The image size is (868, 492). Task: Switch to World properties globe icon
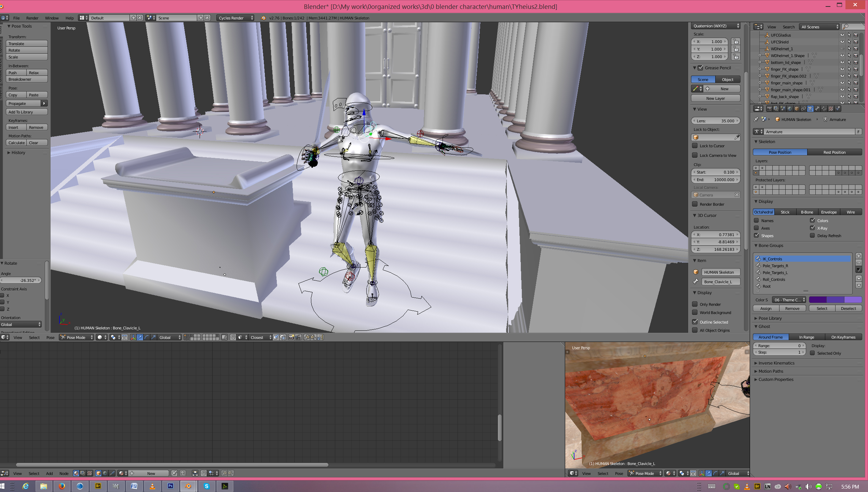pos(790,109)
